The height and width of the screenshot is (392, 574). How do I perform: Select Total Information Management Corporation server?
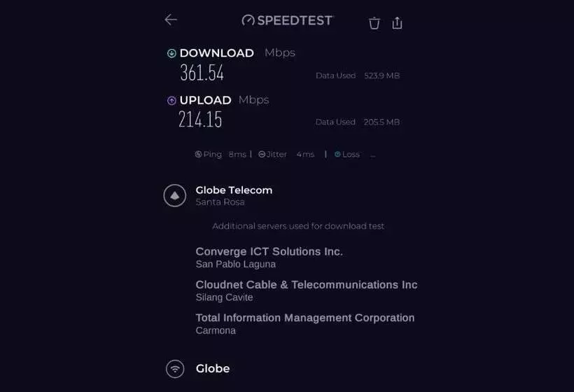(x=304, y=318)
